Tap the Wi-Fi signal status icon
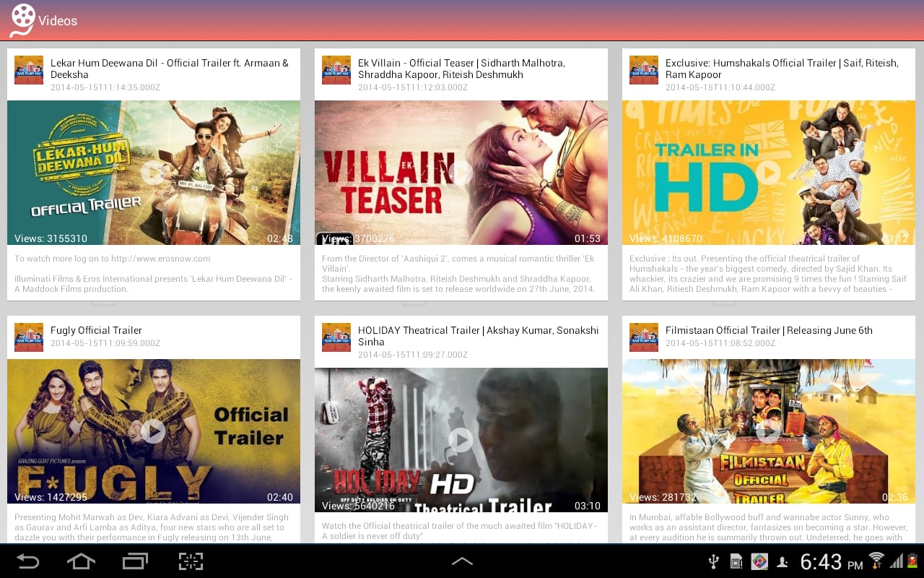 tap(876, 561)
